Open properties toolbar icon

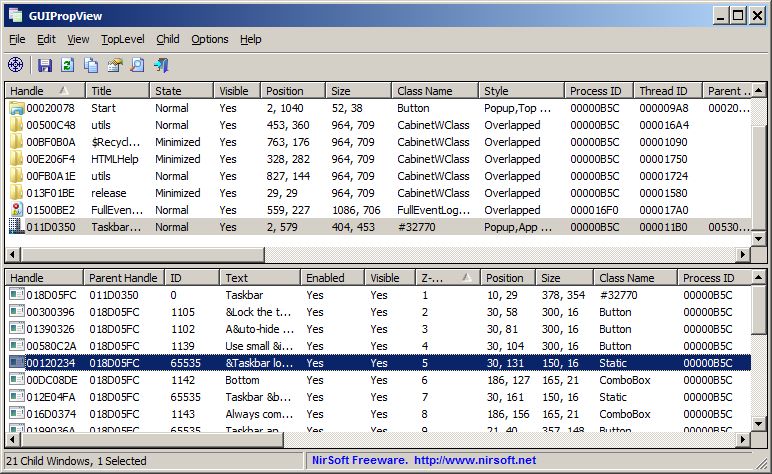(115, 65)
